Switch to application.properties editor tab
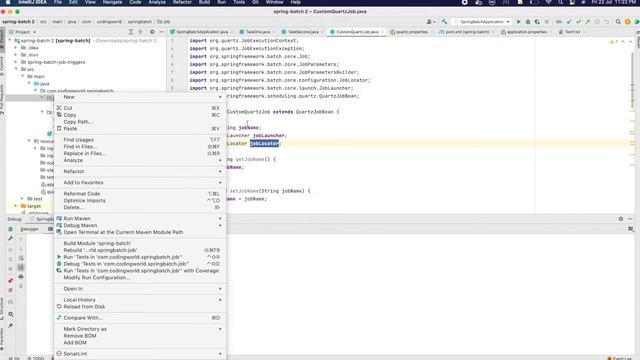 coord(526,32)
